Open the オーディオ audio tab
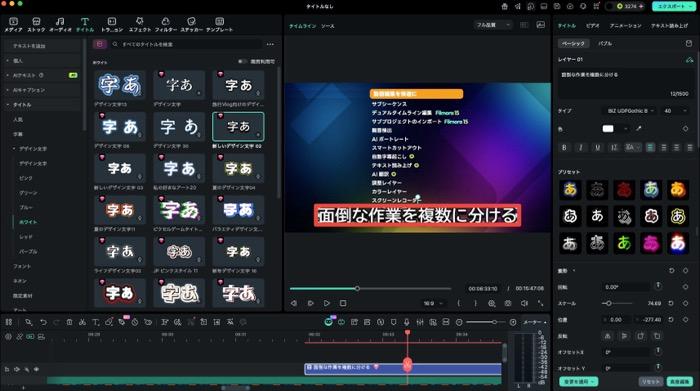Screen dimensions: 700x391 (x=60, y=25)
